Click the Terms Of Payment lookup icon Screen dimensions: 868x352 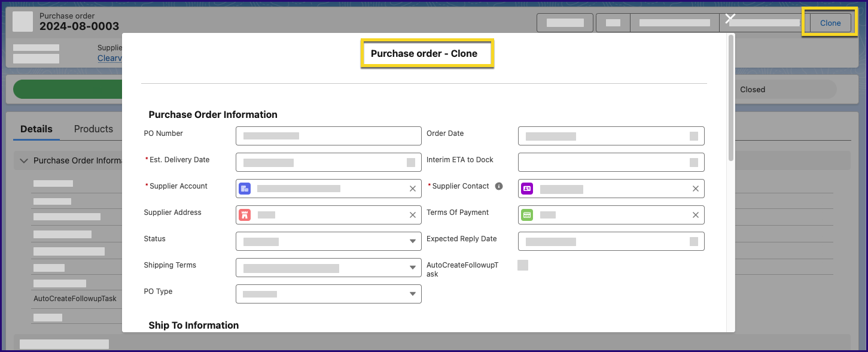point(527,215)
